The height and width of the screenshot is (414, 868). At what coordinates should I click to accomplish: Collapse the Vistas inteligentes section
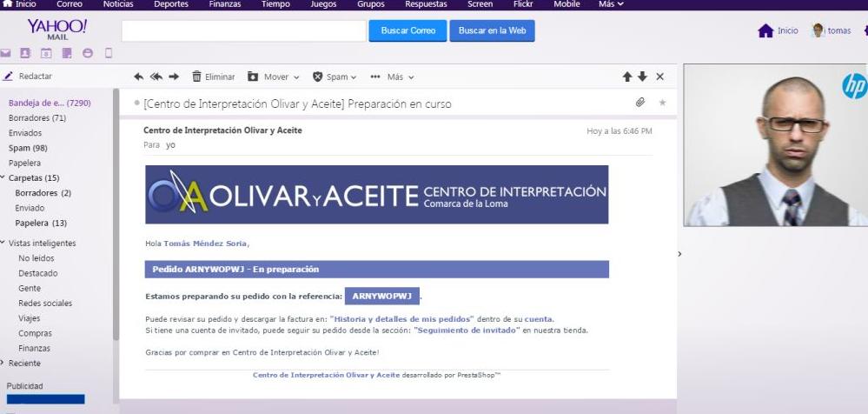pyautogui.click(x=3, y=243)
